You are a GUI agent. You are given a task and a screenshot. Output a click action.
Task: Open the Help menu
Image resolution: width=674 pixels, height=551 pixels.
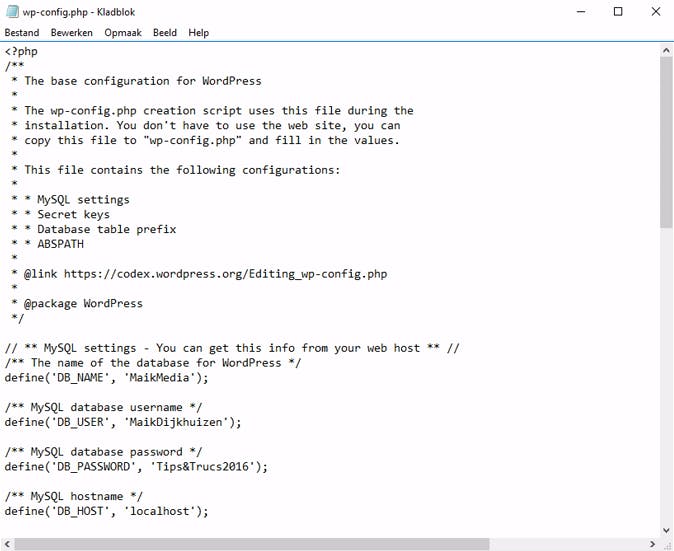pyautogui.click(x=199, y=32)
